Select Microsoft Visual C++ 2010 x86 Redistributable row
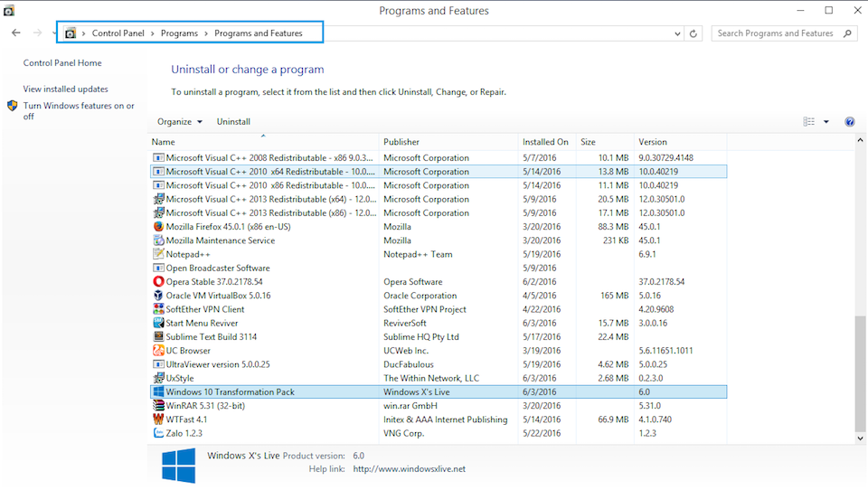Screen dimensions: 868x490 [x=439, y=185]
